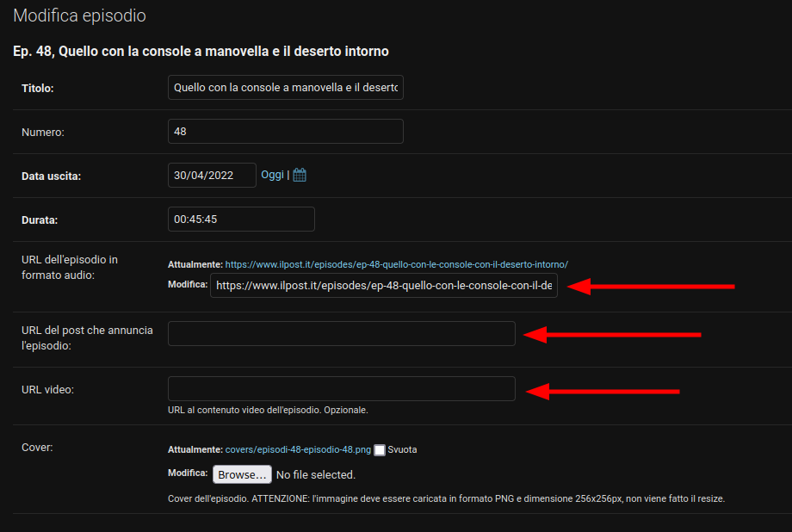Focus the Modifica audio URL input field
Viewport: 792px width, 532px height.
(384, 286)
